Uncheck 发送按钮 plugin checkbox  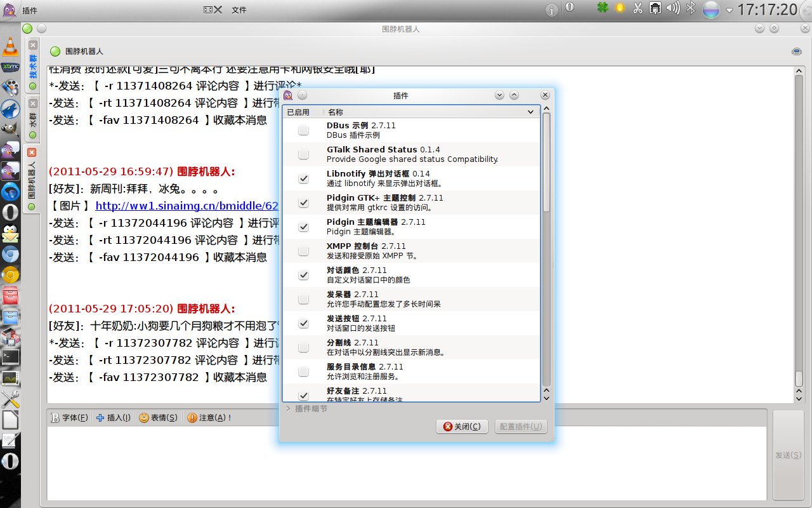point(303,323)
